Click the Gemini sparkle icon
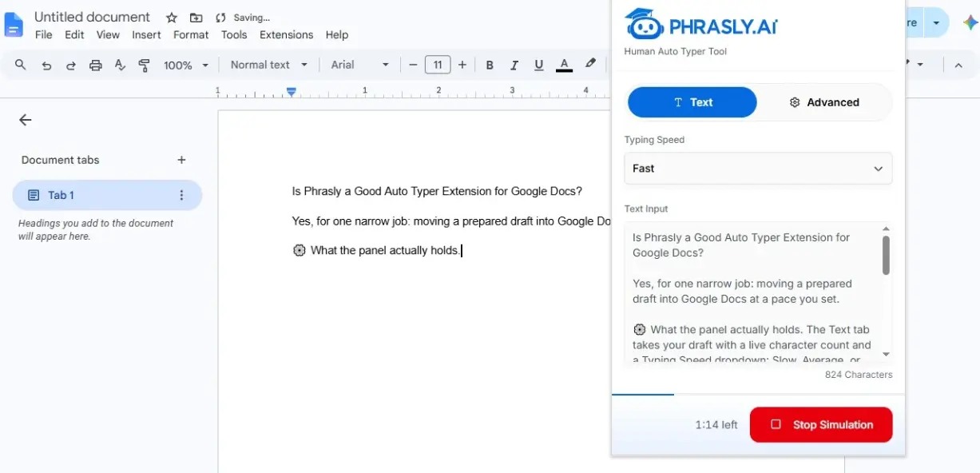 coord(970,22)
